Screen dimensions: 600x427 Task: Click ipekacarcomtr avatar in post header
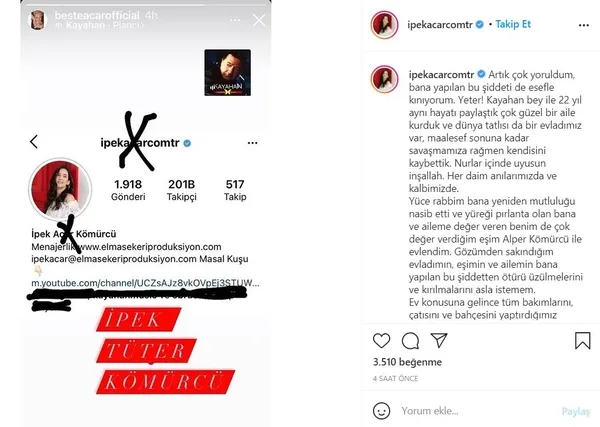click(x=385, y=25)
